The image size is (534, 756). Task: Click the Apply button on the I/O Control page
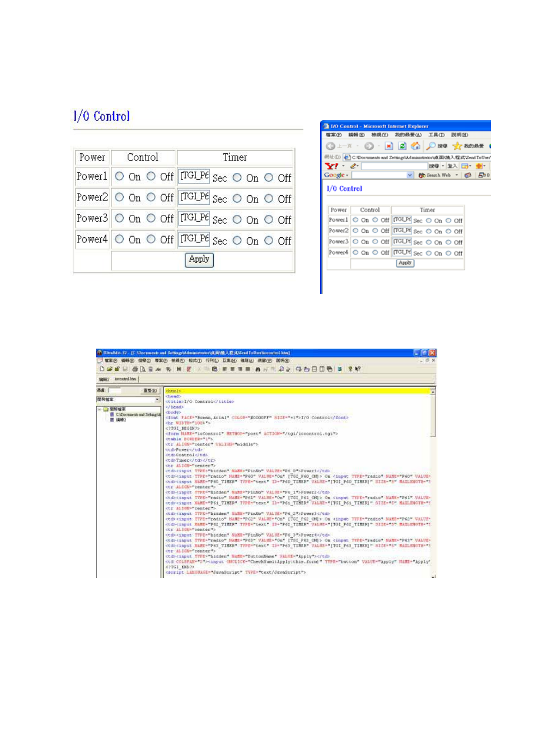coord(199,260)
